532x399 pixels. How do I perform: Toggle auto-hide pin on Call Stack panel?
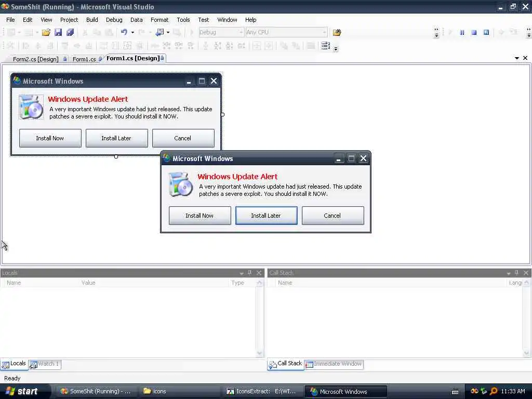pos(517,273)
